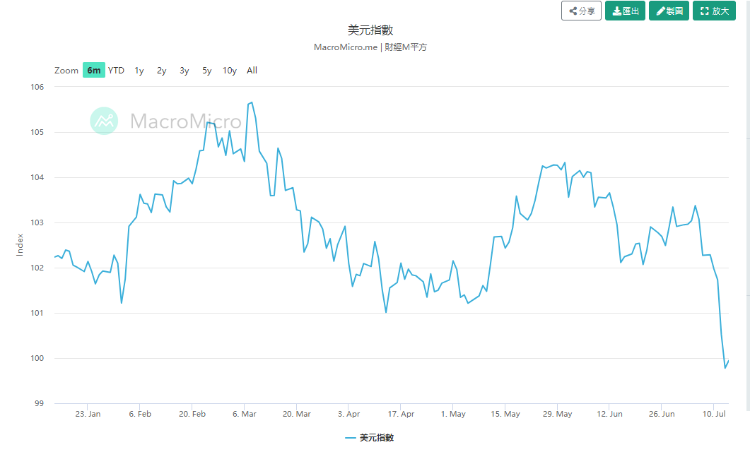Click the 102 y-axis value

[x=37, y=268]
